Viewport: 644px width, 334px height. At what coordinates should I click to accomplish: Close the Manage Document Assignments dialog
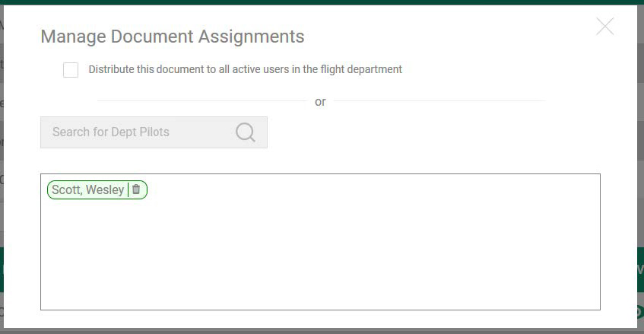coord(605,27)
